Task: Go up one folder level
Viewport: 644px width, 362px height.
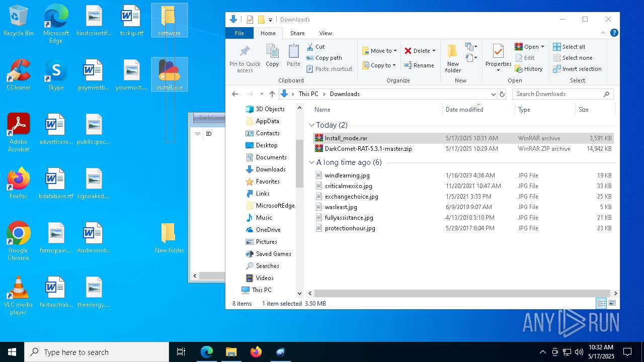Action: tap(272, 94)
